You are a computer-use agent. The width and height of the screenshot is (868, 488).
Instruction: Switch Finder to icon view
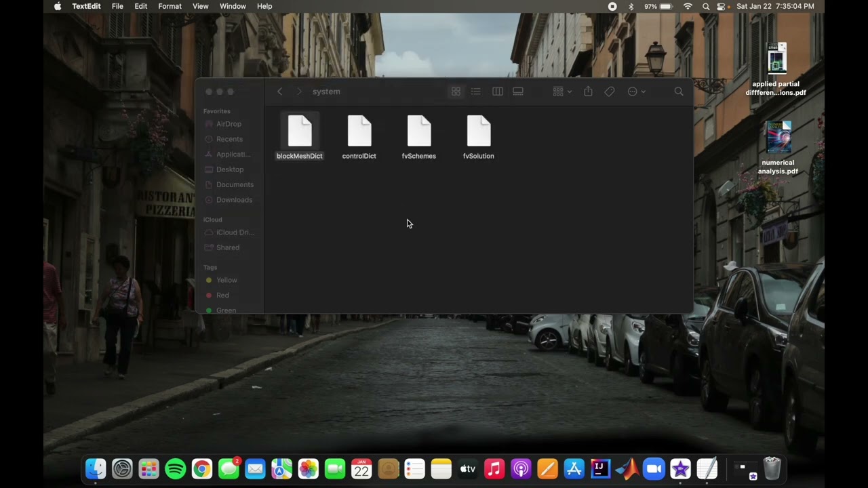pos(456,91)
